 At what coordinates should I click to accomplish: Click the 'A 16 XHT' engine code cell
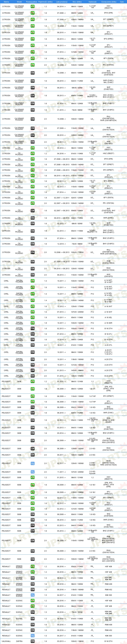[108, 307]
